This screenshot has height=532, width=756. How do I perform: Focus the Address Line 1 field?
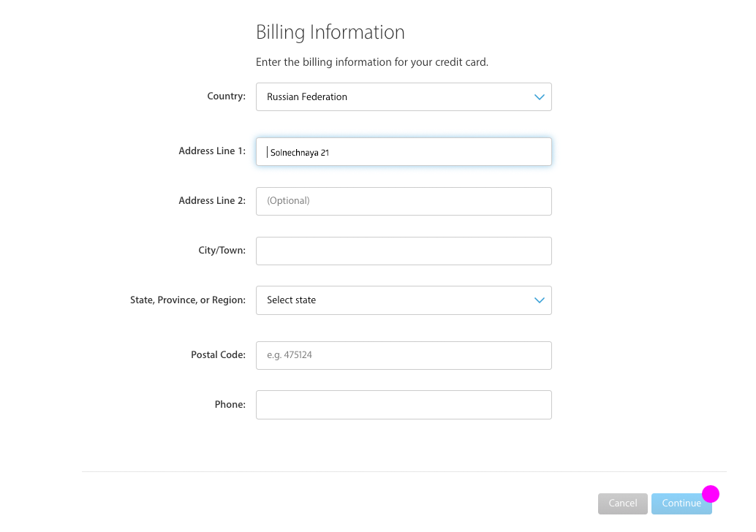[x=404, y=152]
